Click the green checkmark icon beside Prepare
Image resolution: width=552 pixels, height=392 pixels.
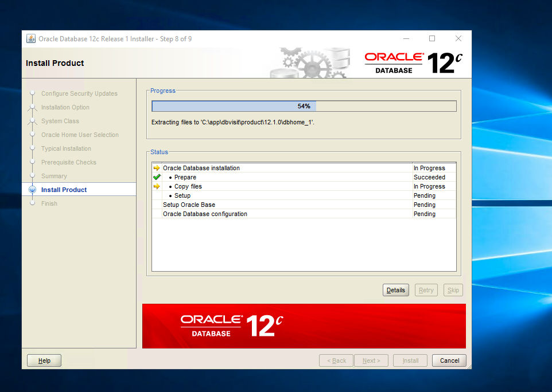(x=157, y=177)
